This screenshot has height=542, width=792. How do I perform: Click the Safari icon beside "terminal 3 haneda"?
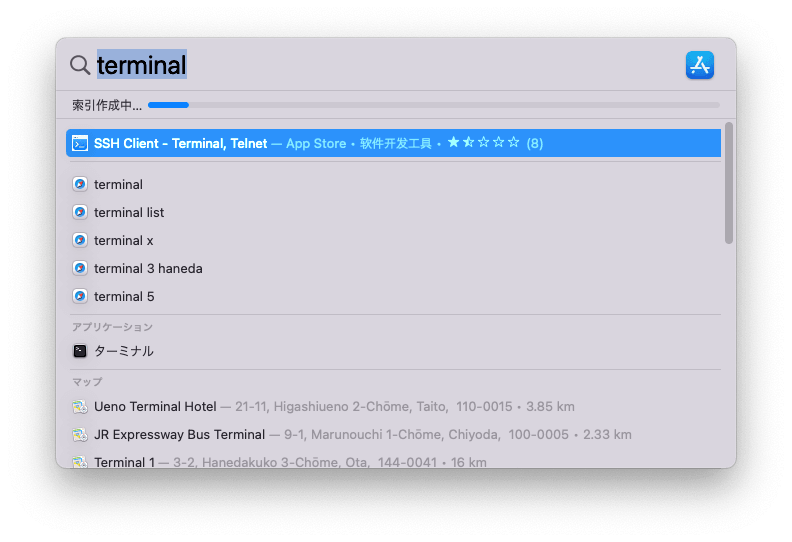pyautogui.click(x=80, y=268)
